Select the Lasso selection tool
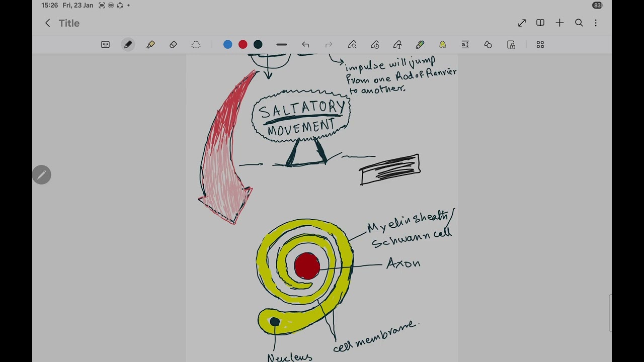Viewport: 644px width, 362px height. click(x=196, y=45)
